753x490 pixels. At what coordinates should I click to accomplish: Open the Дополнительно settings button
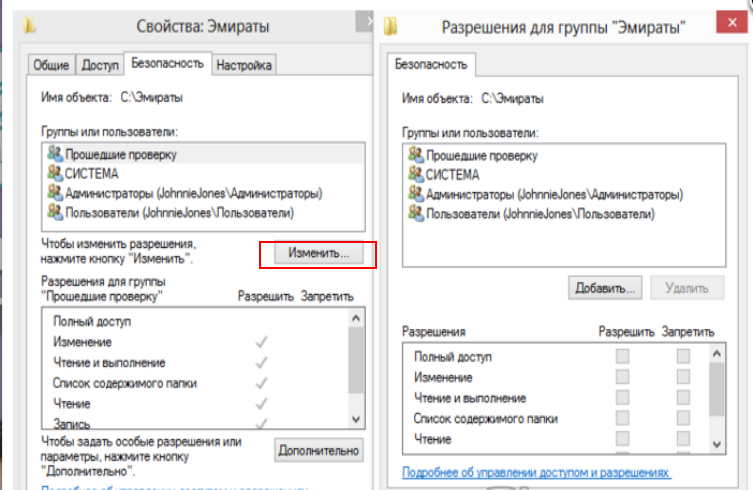click(319, 451)
